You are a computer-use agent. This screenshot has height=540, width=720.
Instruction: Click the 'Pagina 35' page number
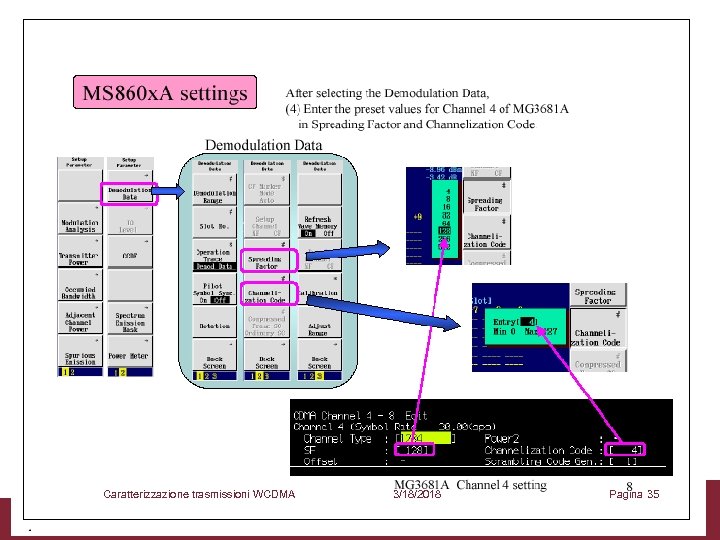(634, 495)
